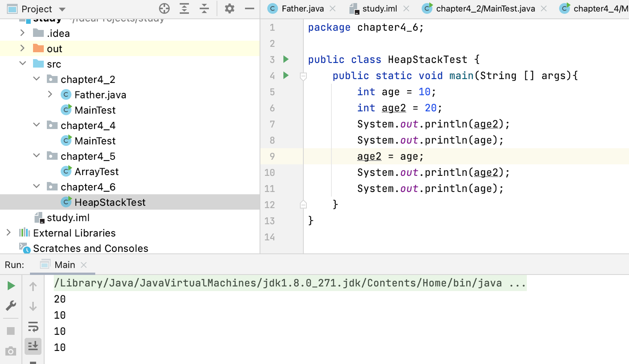Collapse the src folder
The height and width of the screenshot is (364, 629).
pyautogui.click(x=22, y=63)
